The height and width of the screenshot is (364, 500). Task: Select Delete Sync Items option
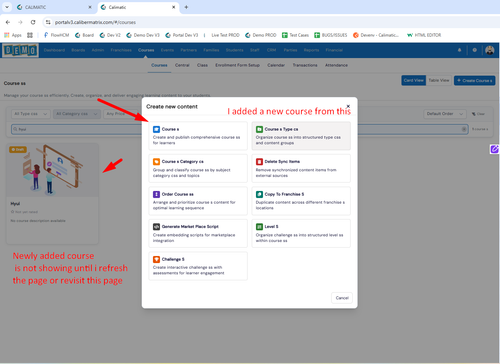pyautogui.click(x=301, y=168)
